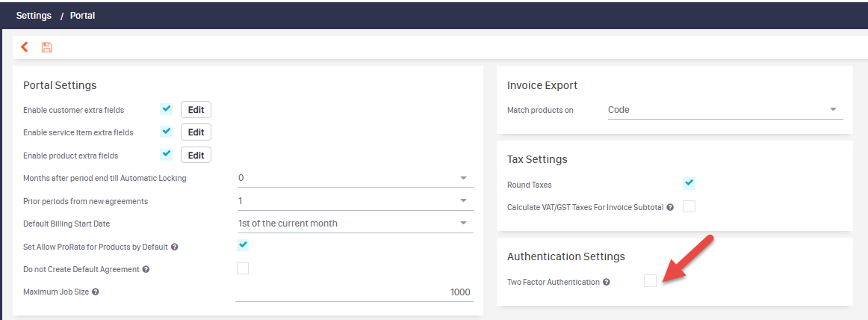The height and width of the screenshot is (320, 868).
Task: Click the Maximum Job Size input field
Action: tap(353, 292)
